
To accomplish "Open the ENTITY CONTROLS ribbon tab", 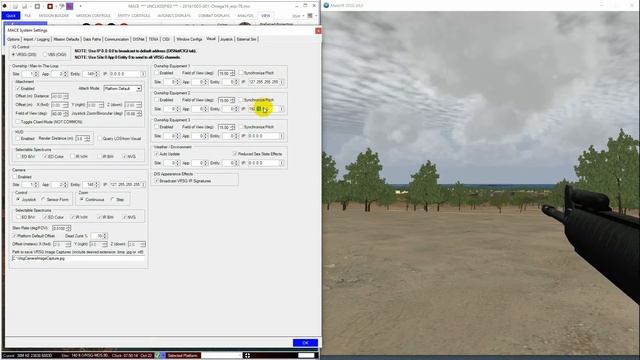I will pyautogui.click(x=134, y=16).
